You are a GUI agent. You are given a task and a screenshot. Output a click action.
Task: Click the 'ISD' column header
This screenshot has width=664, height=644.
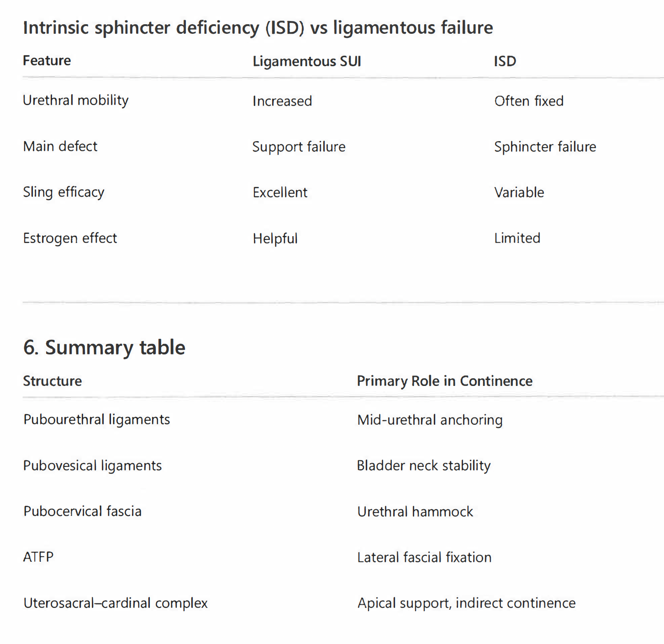(x=505, y=61)
